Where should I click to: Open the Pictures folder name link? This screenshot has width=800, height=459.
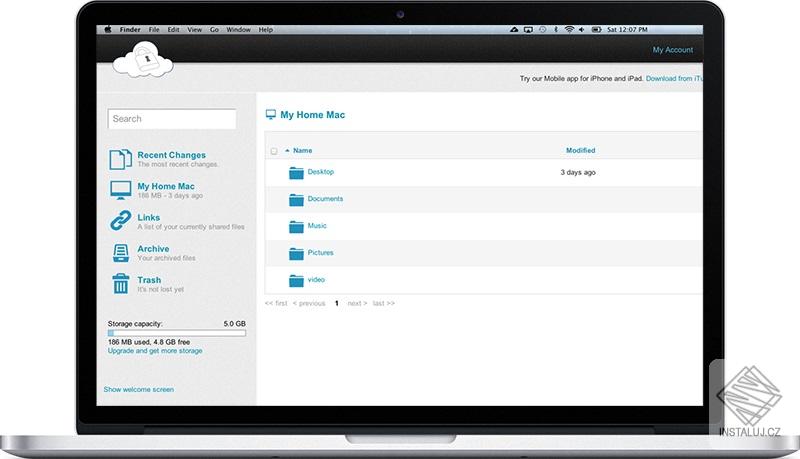(x=320, y=252)
